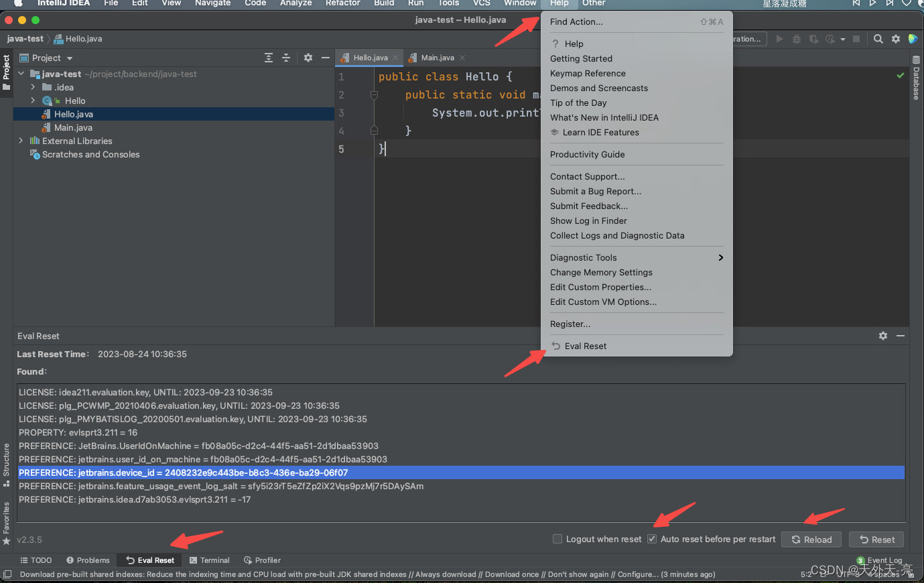Choose Find Action in Help menu
This screenshot has height=583, width=924.
[637, 21]
